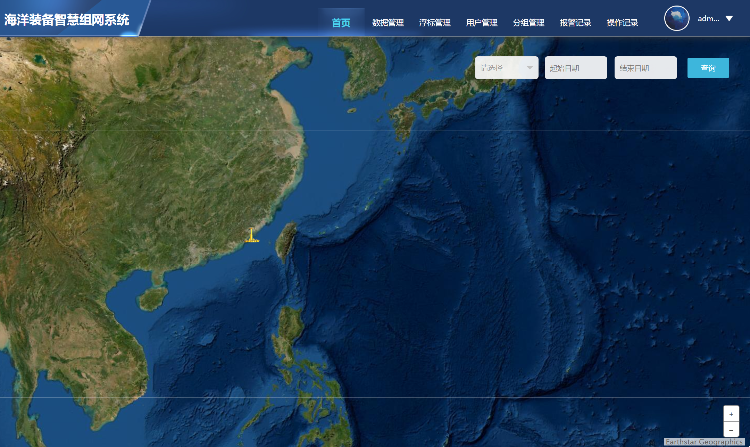The image size is (750, 447).
Task: Click the 起始日期 start date field
Action: [x=576, y=68]
